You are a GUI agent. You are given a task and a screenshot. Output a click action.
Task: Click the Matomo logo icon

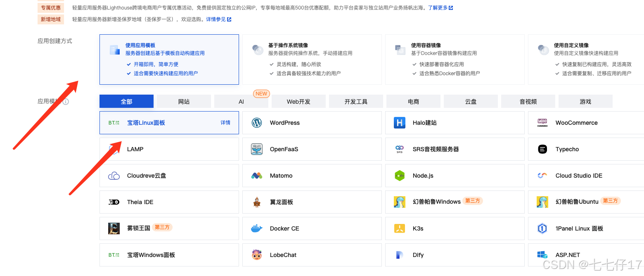[257, 176]
